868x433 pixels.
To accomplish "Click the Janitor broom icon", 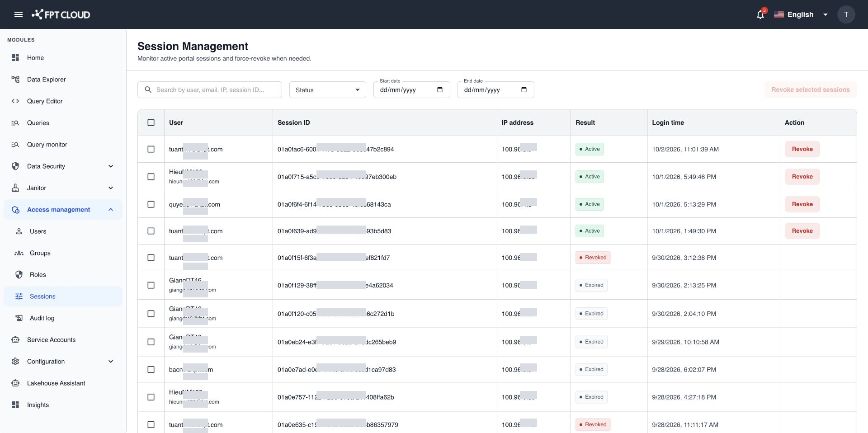I will [15, 188].
